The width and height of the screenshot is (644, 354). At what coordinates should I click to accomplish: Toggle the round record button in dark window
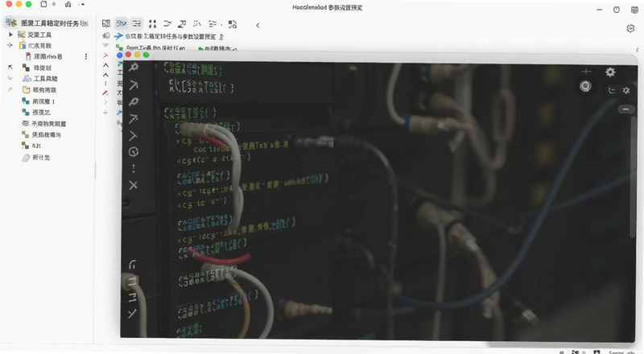pyautogui.click(x=585, y=86)
